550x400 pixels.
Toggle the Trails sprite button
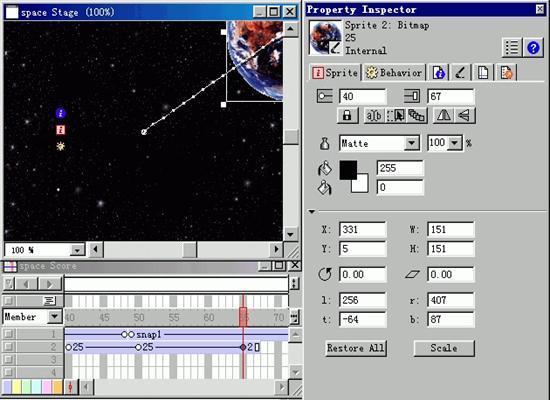coord(416,115)
